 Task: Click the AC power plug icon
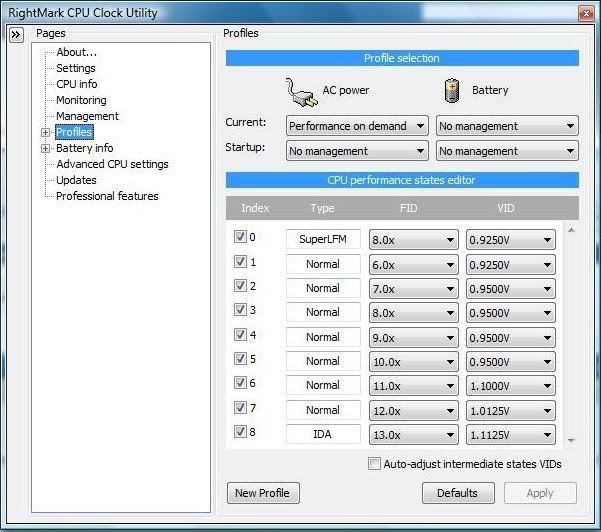tap(301, 92)
